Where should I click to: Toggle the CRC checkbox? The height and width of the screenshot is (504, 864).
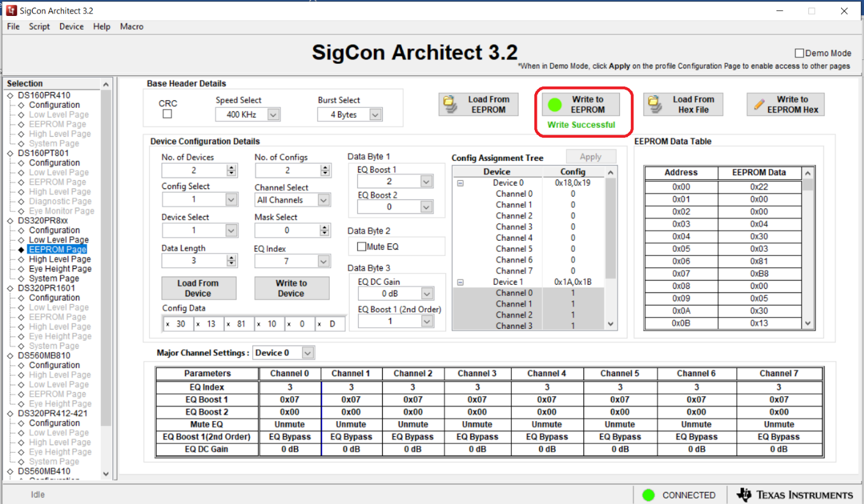(x=167, y=114)
